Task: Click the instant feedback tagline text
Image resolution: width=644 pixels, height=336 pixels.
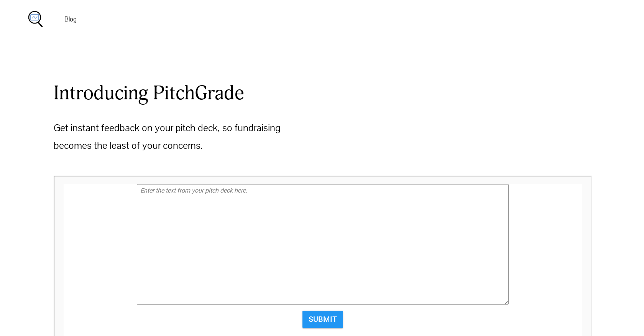Action: 167,136
